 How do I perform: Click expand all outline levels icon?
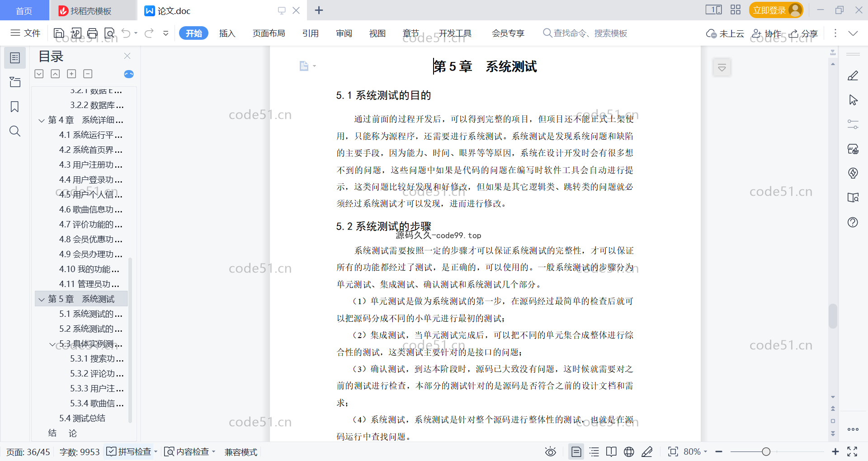39,74
